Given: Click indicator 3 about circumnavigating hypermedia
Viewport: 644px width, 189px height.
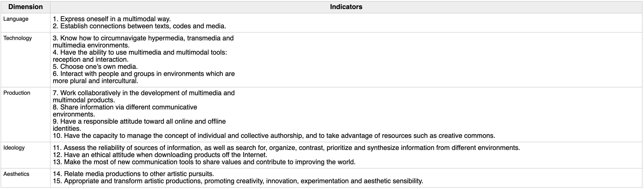Looking at the screenshot, I should [143, 38].
